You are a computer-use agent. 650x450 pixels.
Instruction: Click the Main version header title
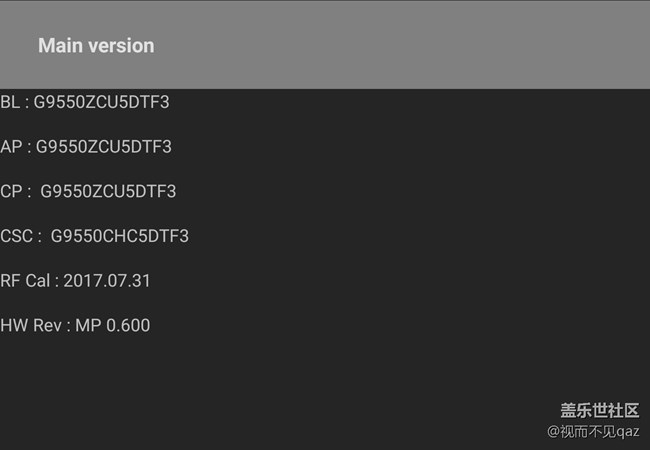point(96,45)
